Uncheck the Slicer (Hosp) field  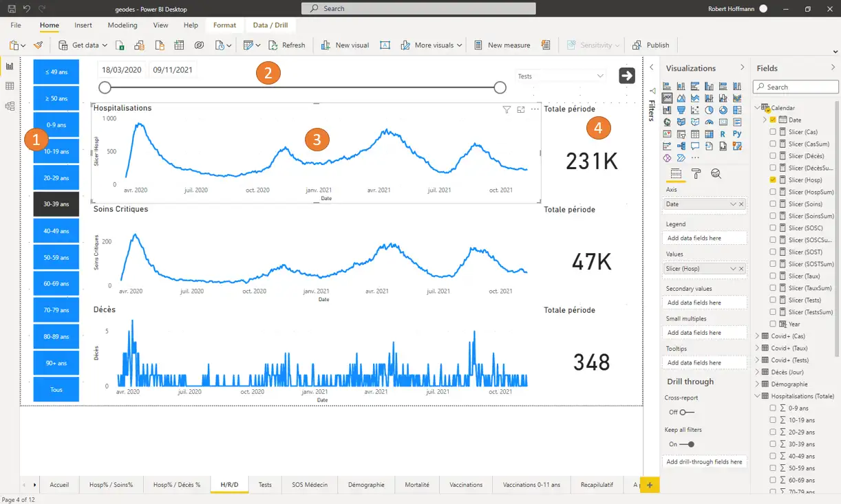[x=773, y=180]
